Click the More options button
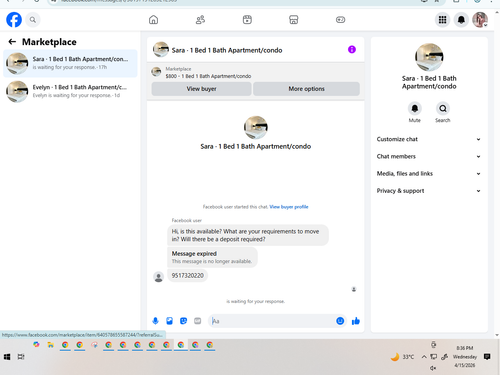This screenshot has height=375, width=500. 306,89
